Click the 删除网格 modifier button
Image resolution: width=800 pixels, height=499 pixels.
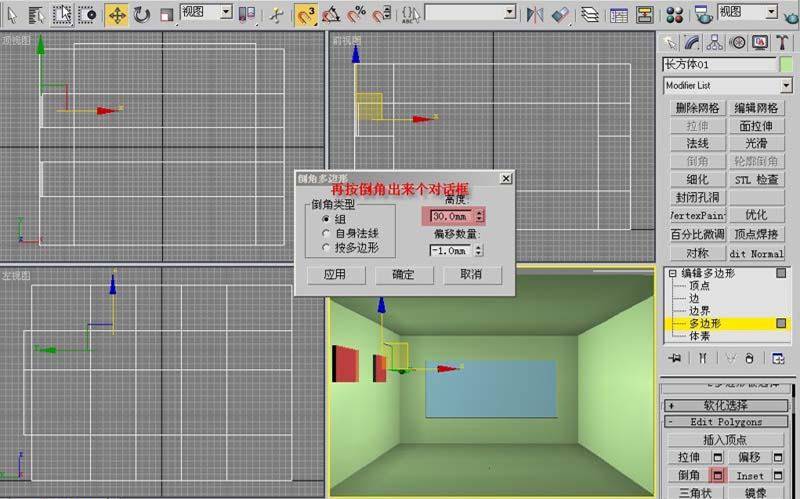(697, 108)
